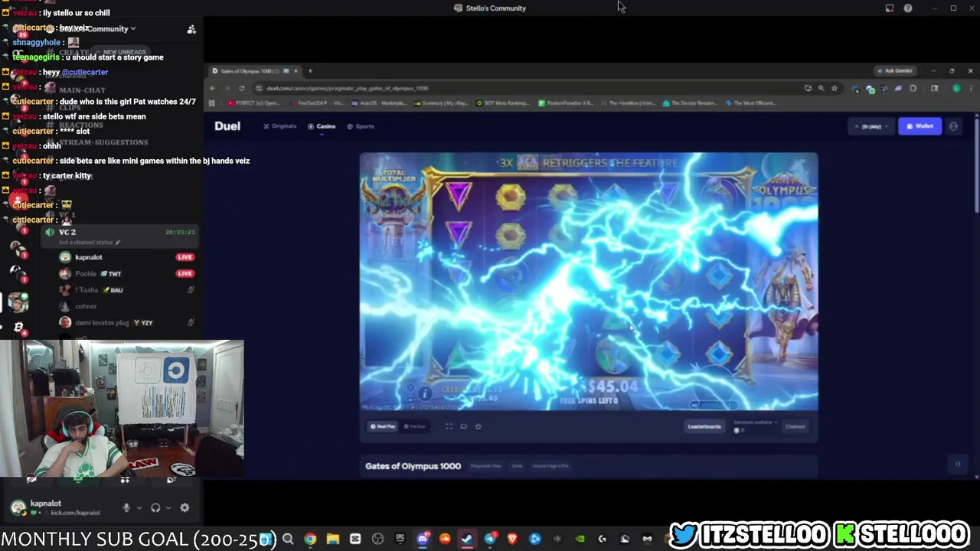Enter game fullscreen mode icon
980x551 pixels.
pos(449,426)
